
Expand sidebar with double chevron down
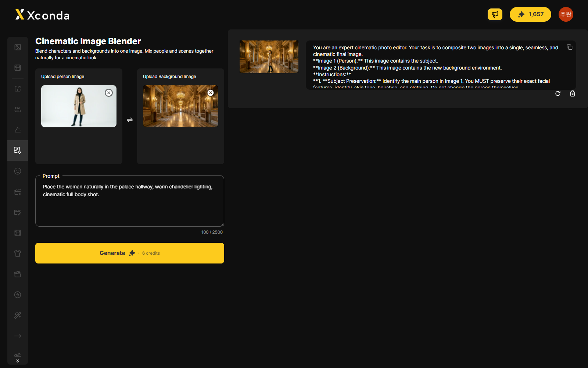pyautogui.click(x=18, y=361)
